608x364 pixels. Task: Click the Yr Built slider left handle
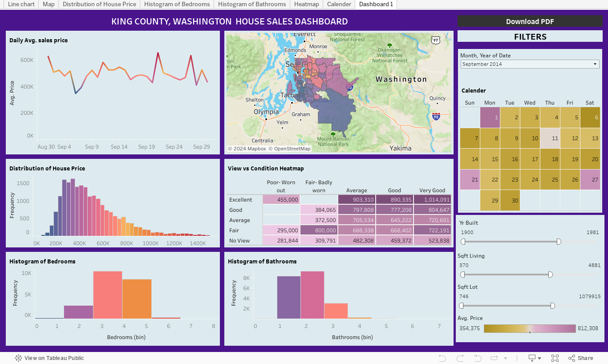(x=463, y=242)
